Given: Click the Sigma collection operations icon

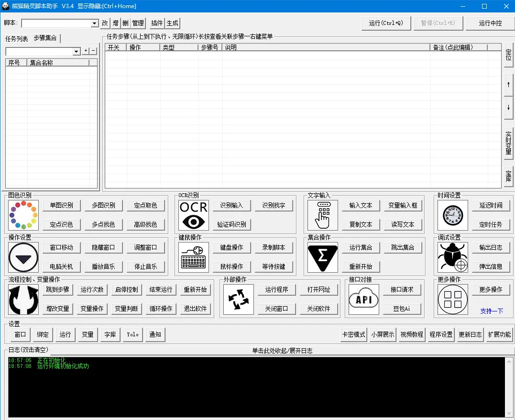Looking at the screenshot, I should coord(322,257).
